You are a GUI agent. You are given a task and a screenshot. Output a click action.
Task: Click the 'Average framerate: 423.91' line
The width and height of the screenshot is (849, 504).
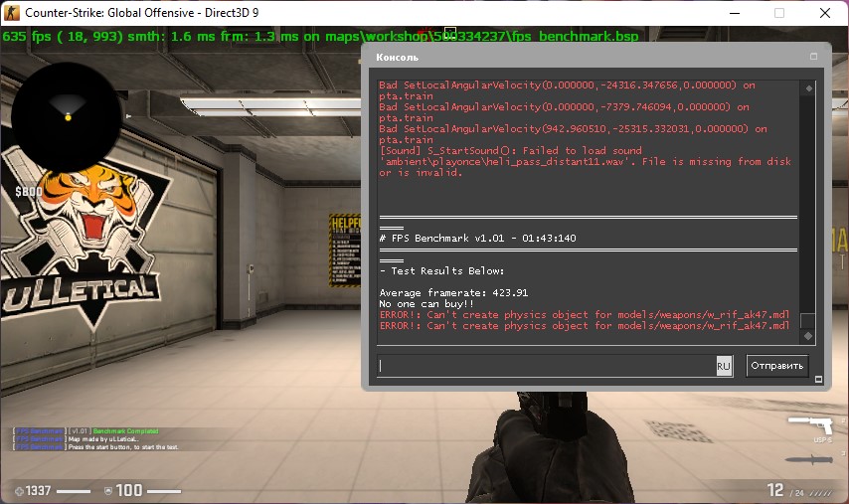453,293
